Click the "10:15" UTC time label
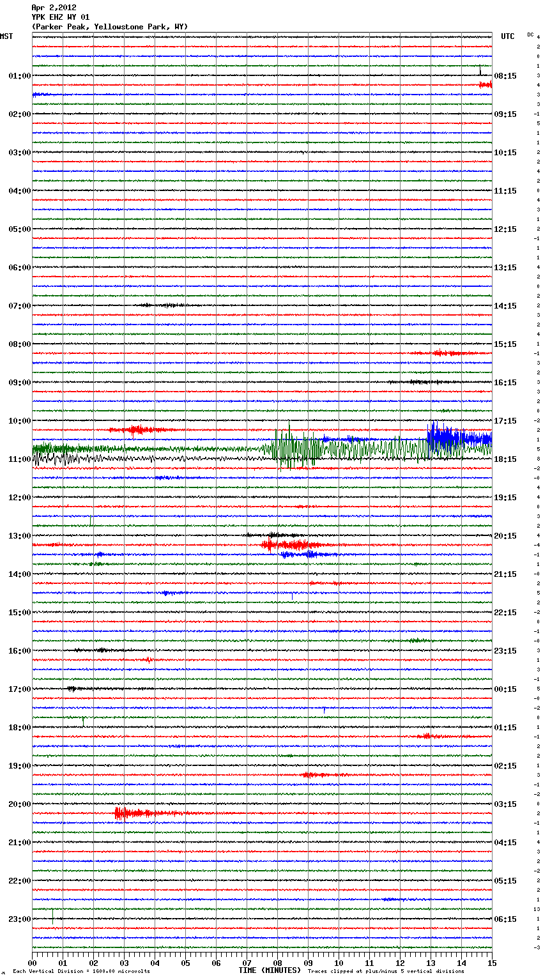This screenshot has height=980, width=543. pyautogui.click(x=505, y=153)
